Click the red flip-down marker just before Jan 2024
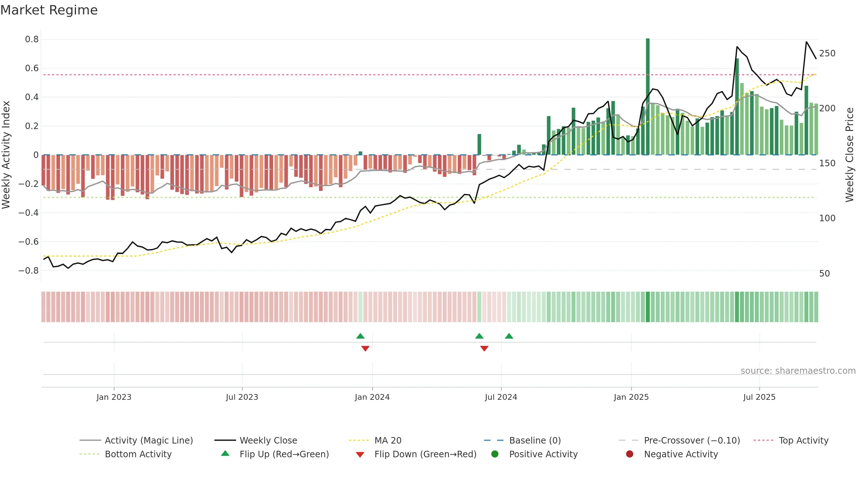868x488 pixels. [x=365, y=348]
